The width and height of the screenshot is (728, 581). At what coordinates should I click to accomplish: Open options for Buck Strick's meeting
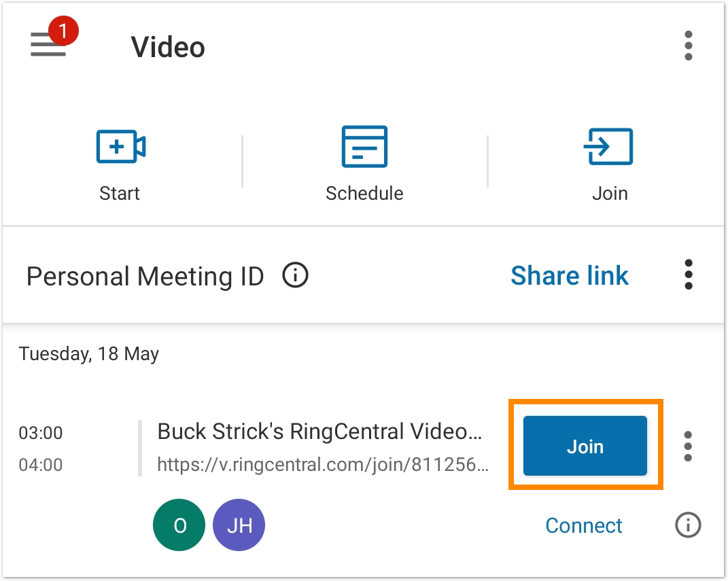[688, 446]
